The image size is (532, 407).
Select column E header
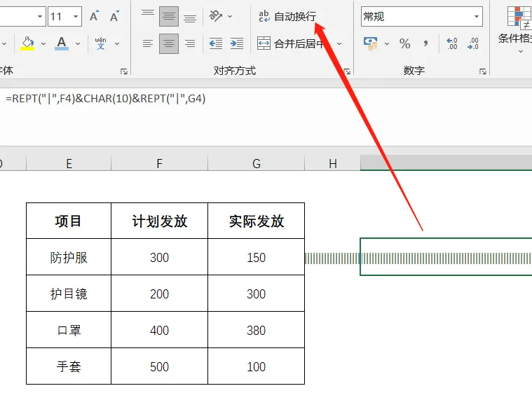coord(69,163)
